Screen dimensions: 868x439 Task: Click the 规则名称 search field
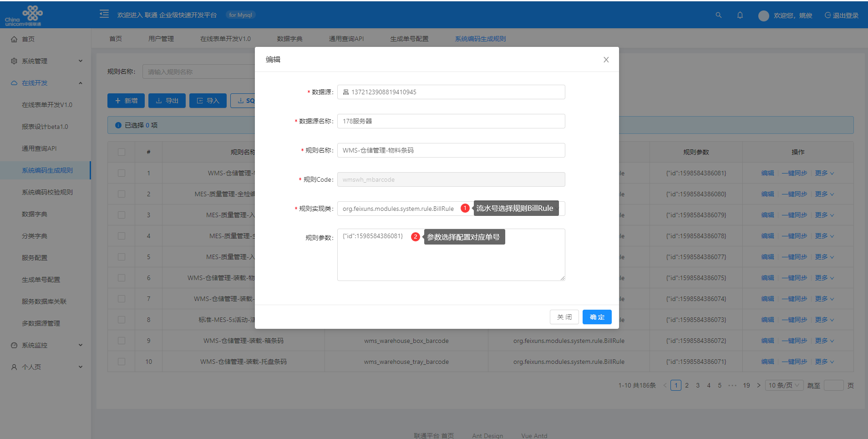(198, 71)
